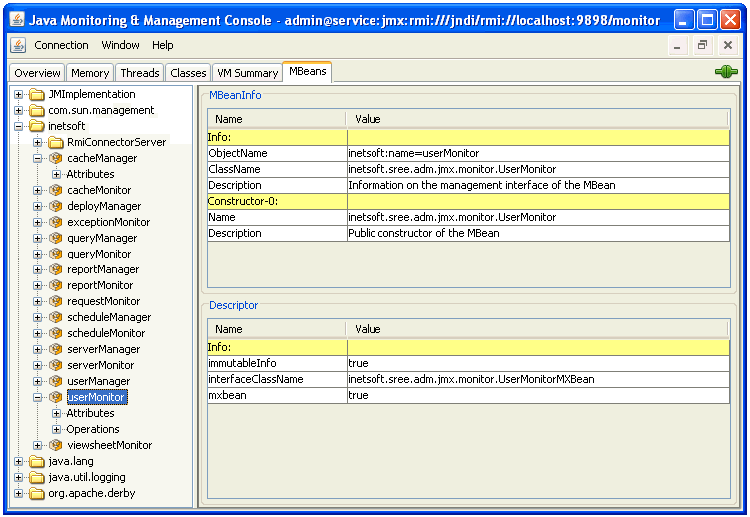The image size is (750, 517).
Task: Click the reportMonitor MBean icon
Action: coord(56,286)
